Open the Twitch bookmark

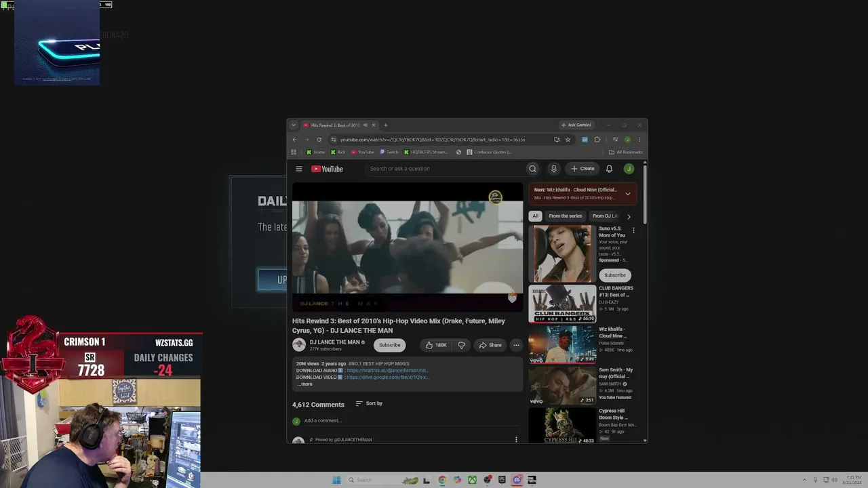tap(389, 152)
